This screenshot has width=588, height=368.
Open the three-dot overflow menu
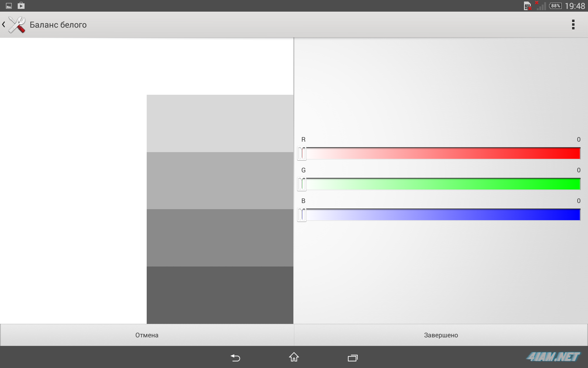(573, 25)
